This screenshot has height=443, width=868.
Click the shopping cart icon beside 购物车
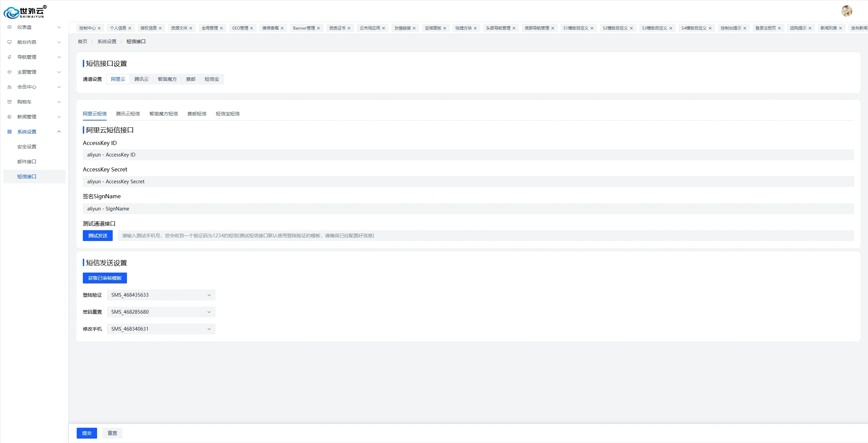coord(10,102)
